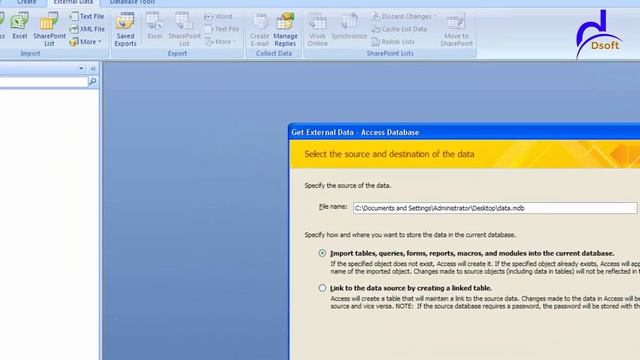Switch to the Create ribbon tab
Screen dimensions: 640x360
27,2
